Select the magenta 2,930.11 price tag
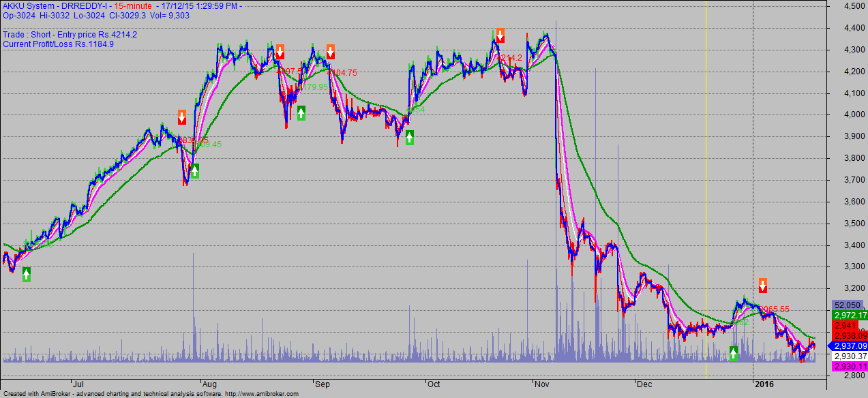 click(850, 366)
